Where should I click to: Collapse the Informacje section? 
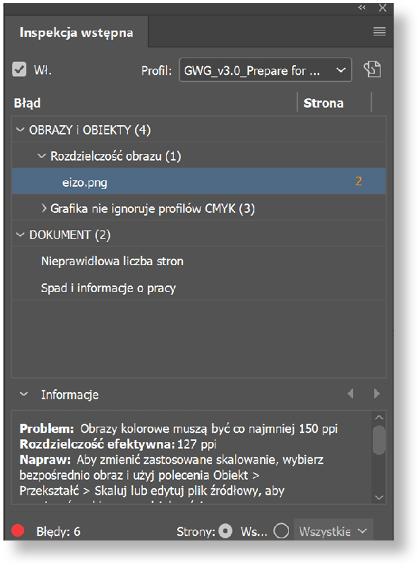pyautogui.click(x=24, y=394)
